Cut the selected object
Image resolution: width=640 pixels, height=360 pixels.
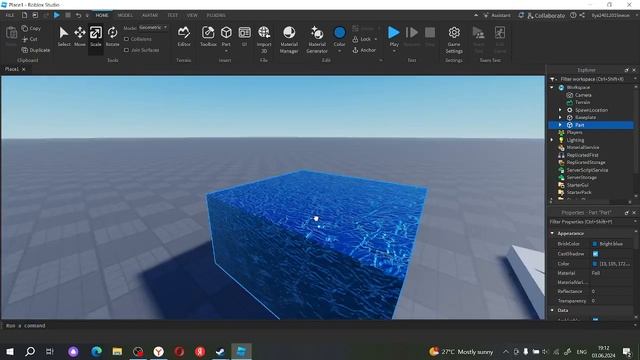(30, 39)
